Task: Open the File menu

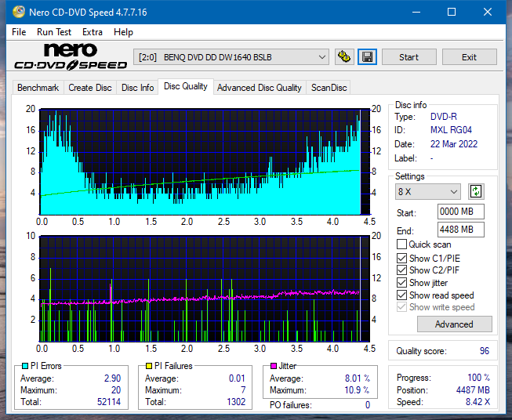Action: coord(19,32)
